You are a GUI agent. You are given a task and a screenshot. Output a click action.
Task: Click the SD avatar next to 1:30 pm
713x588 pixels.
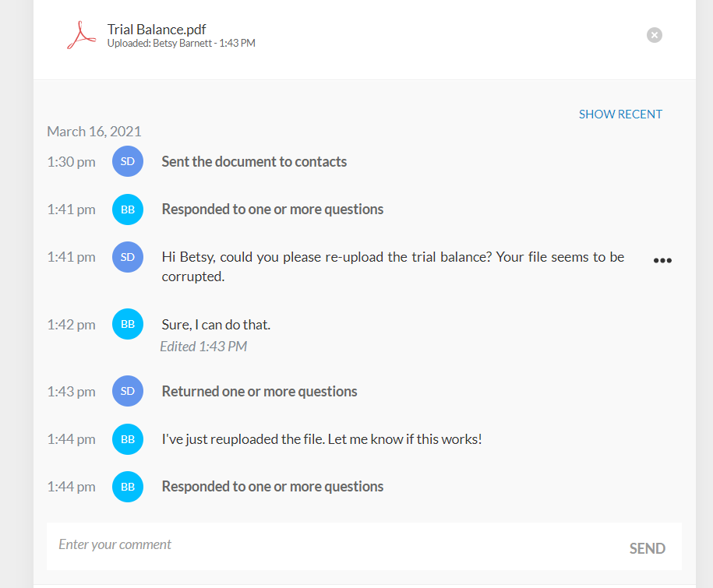tap(127, 161)
